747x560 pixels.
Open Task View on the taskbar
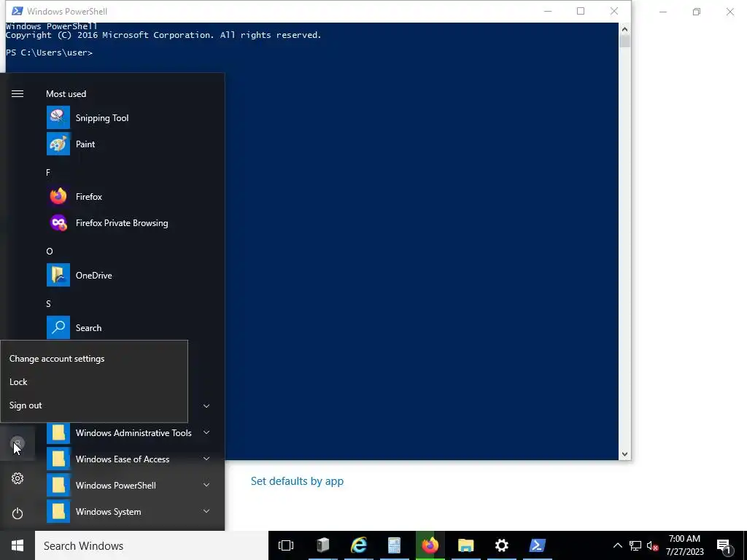coord(286,545)
